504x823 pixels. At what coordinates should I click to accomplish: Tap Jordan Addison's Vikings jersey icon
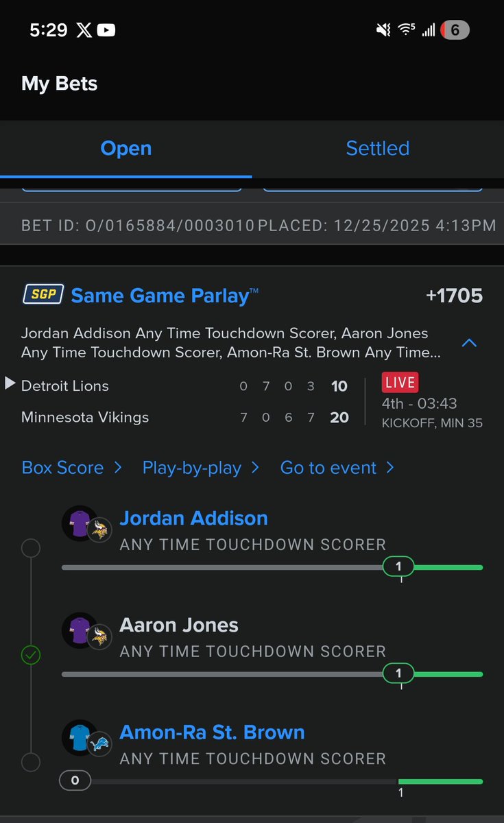78,523
